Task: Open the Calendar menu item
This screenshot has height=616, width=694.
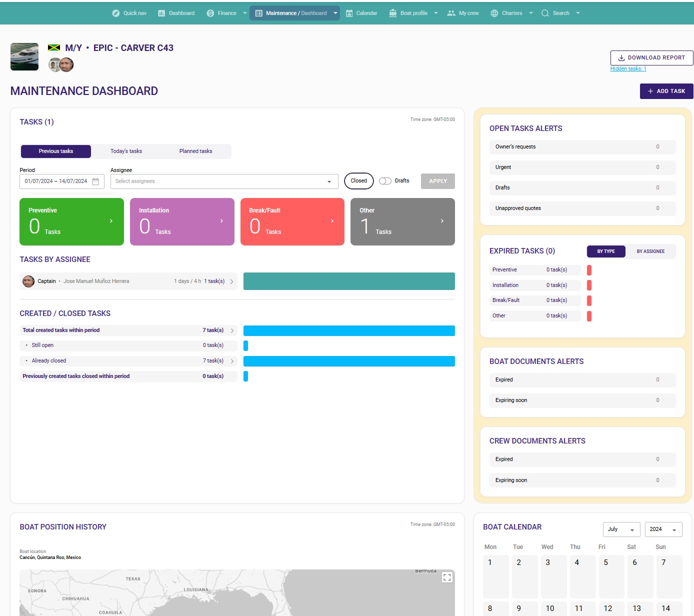Action: coord(361,13)
